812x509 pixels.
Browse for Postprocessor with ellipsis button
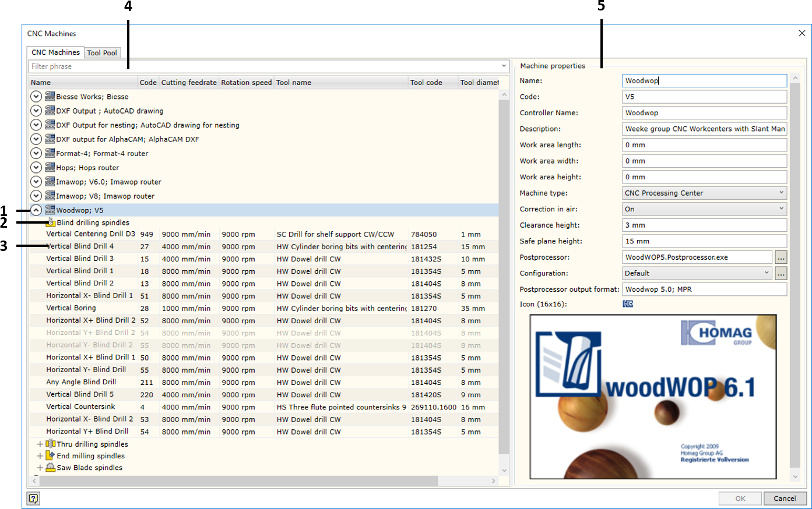coord(781,257)
